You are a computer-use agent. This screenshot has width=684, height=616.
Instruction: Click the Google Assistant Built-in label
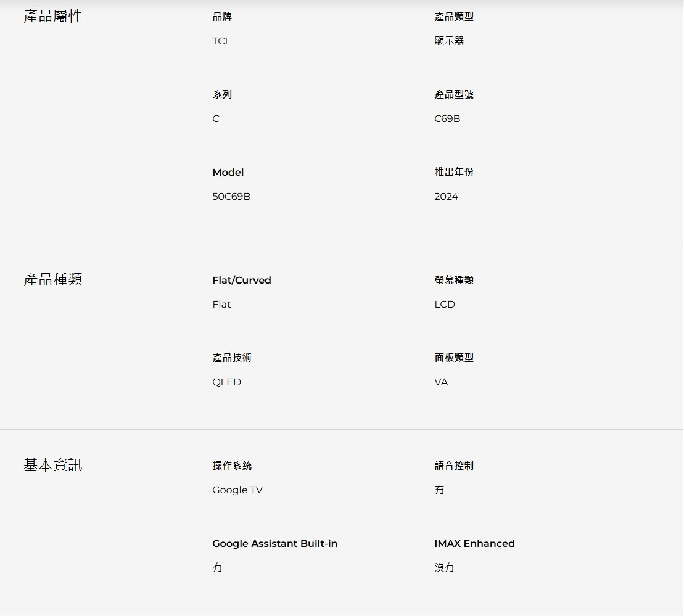[275, 544]
